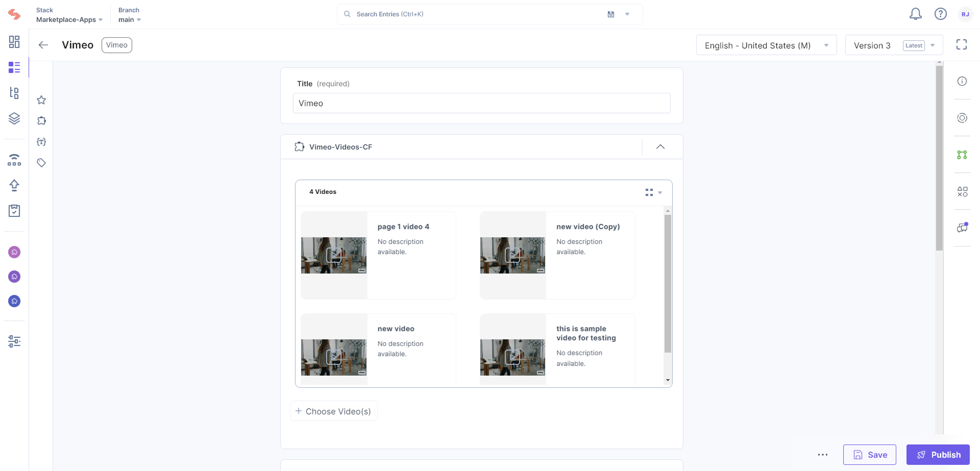
Task: Open the Releases upload arrow icon
Action: [x=14, y=185]
